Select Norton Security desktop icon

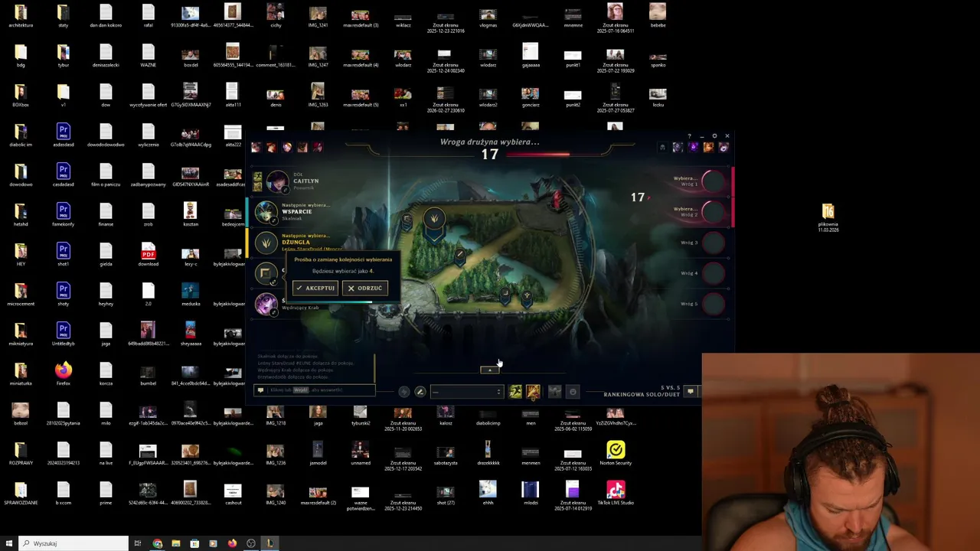[616, 454]
